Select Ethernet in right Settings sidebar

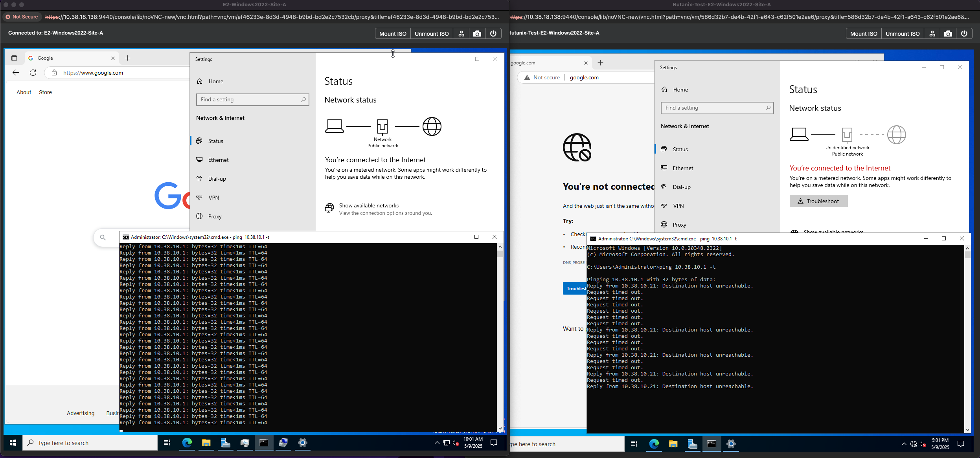coord(717,168)
